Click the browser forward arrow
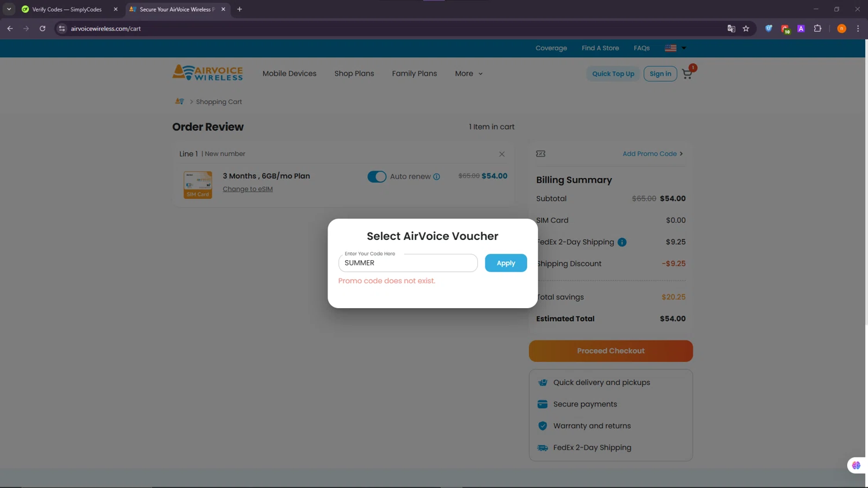 [x=26, y=28]
